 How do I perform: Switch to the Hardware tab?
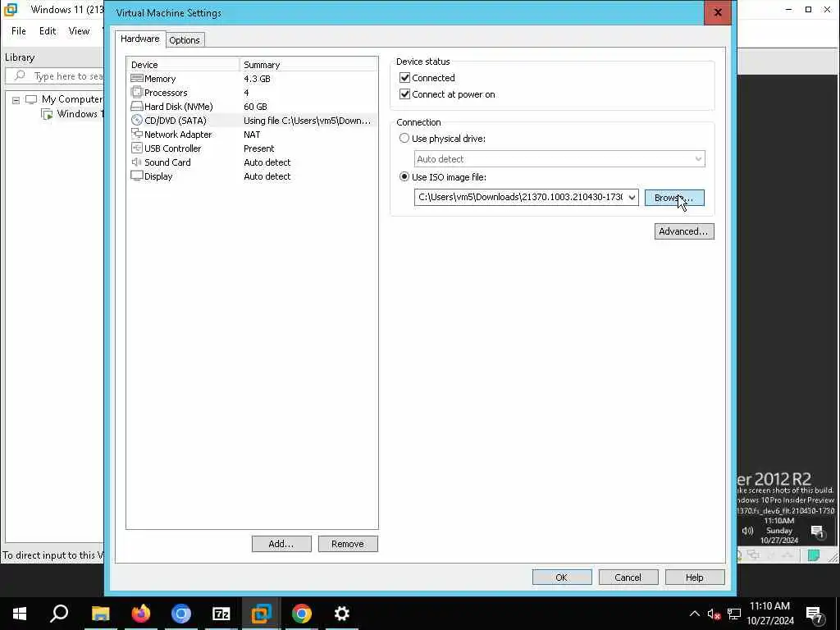pyautogui.click(x=139, y=39)
